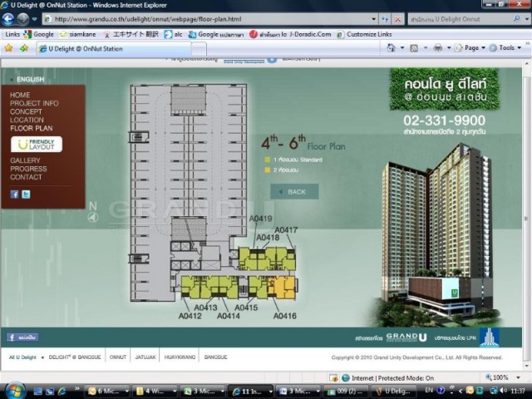Open the Page dropdown menu

pyautogui.click(x=470, y=48)
